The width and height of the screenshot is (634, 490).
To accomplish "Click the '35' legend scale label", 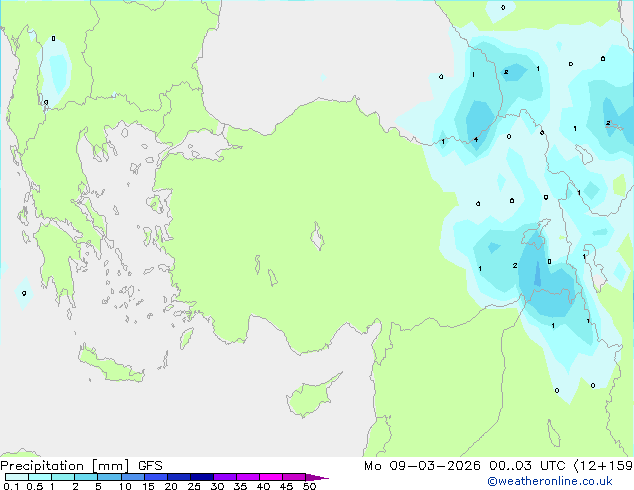I will [x=240, y=486].
